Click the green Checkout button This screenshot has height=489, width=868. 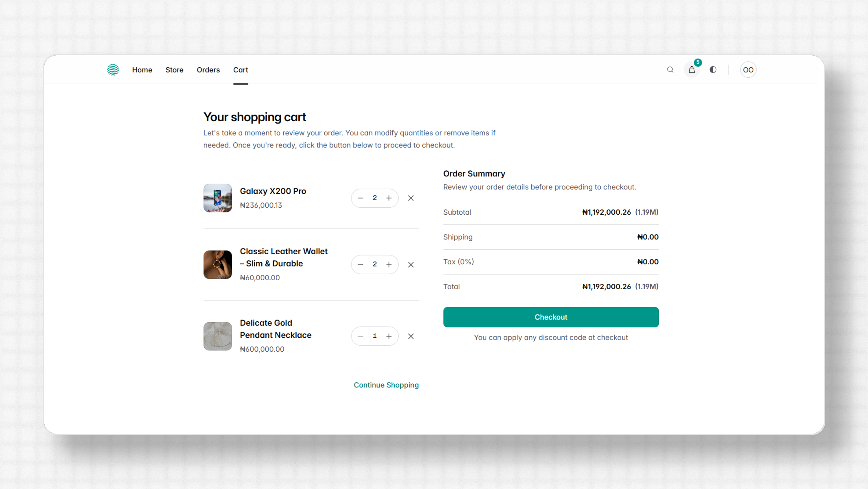551,317
